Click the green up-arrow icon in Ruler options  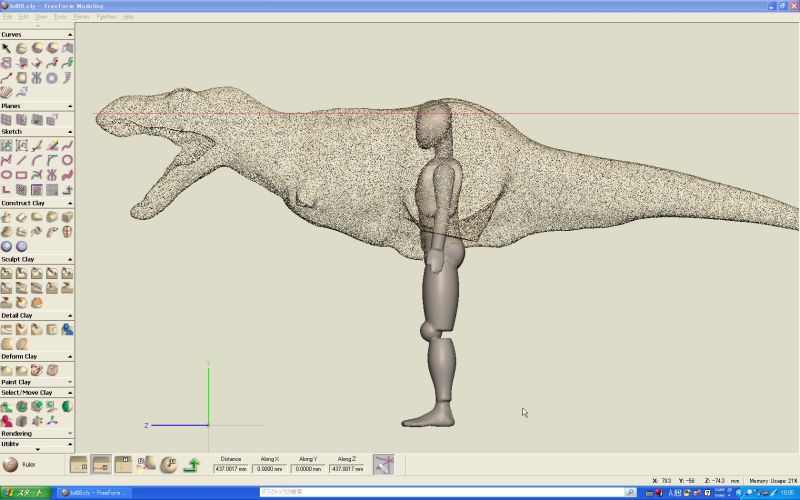(192, 465)
